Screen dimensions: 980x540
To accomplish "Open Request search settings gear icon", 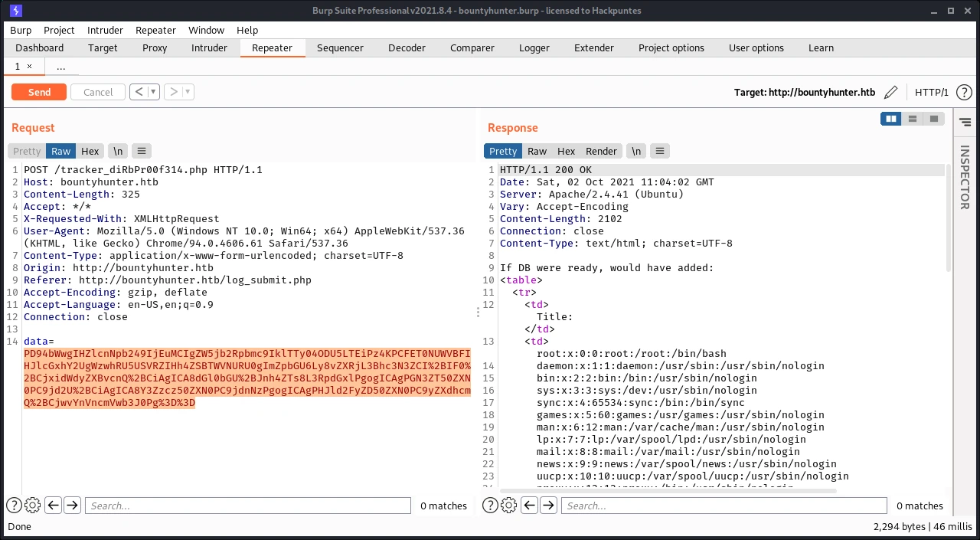I will (32, 506).
